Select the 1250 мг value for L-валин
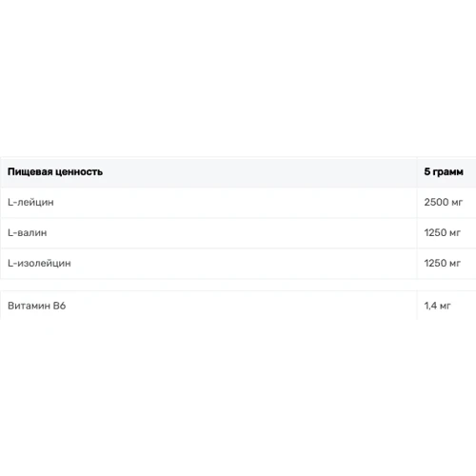 (x=442, y=232)
